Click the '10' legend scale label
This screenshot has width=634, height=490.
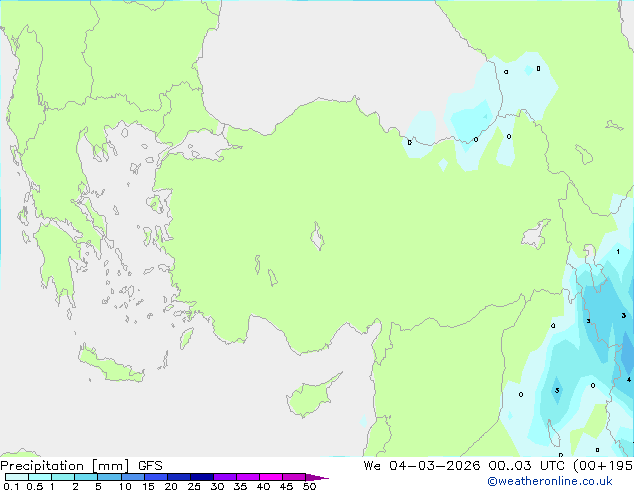(x=125, y=486)
